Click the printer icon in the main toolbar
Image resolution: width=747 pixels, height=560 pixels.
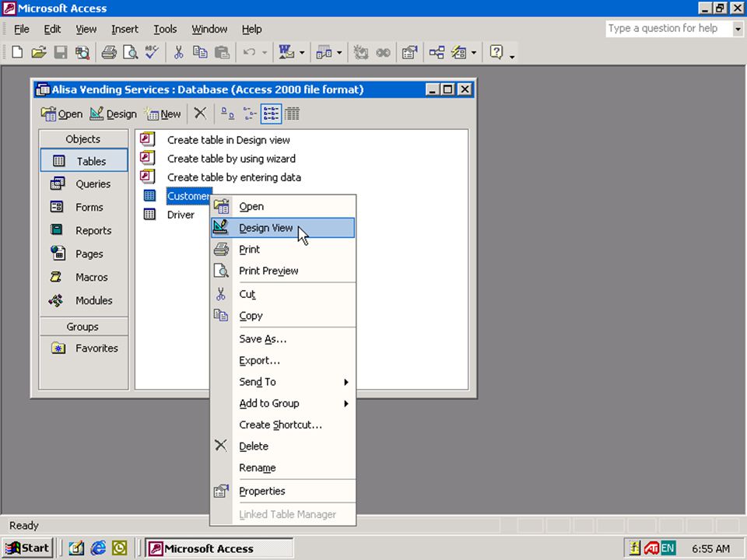point(109,52)
